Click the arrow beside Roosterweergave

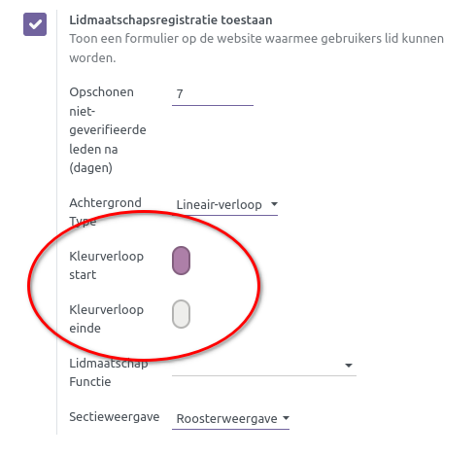point(286,418)
